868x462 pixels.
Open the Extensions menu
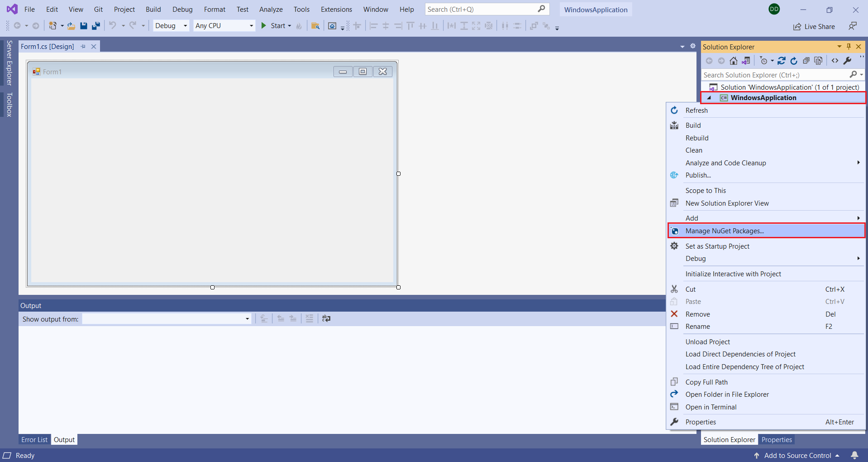click(x=336, y=9)
